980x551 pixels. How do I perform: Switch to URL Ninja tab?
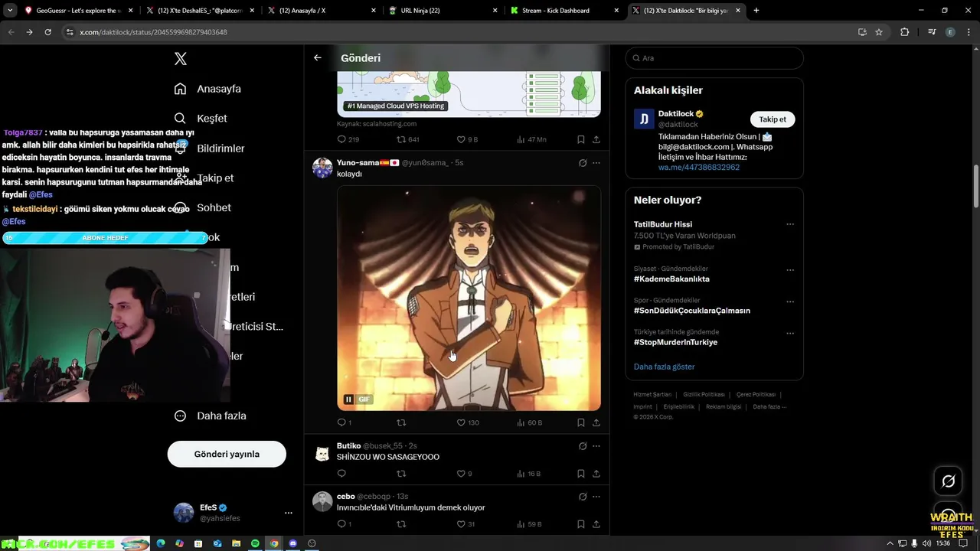(443, 11)
